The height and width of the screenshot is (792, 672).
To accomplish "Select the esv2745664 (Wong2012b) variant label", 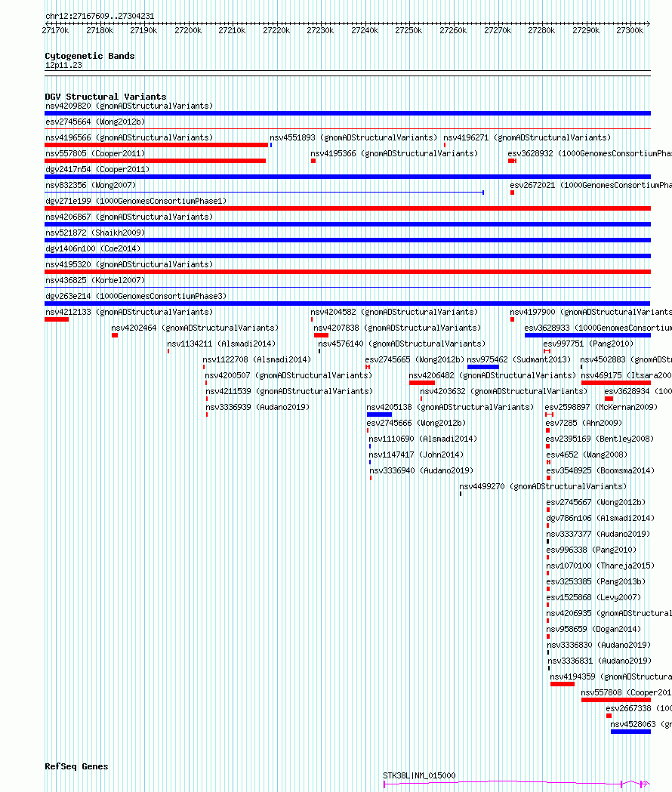I will (95, 122).
